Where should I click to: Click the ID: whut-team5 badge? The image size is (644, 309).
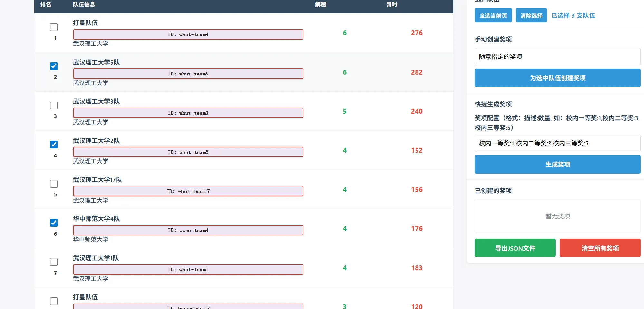click(188, 74)
